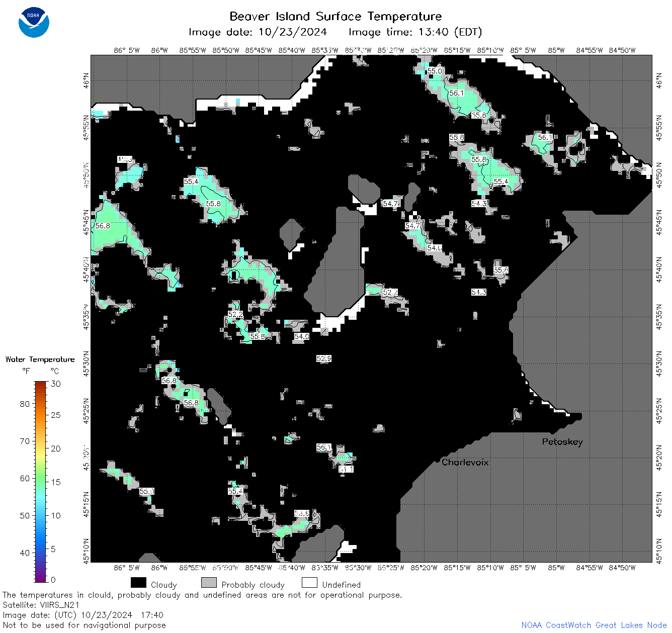Click the 30 Celsius tick label
672x633 pixels.
[56, 384]
